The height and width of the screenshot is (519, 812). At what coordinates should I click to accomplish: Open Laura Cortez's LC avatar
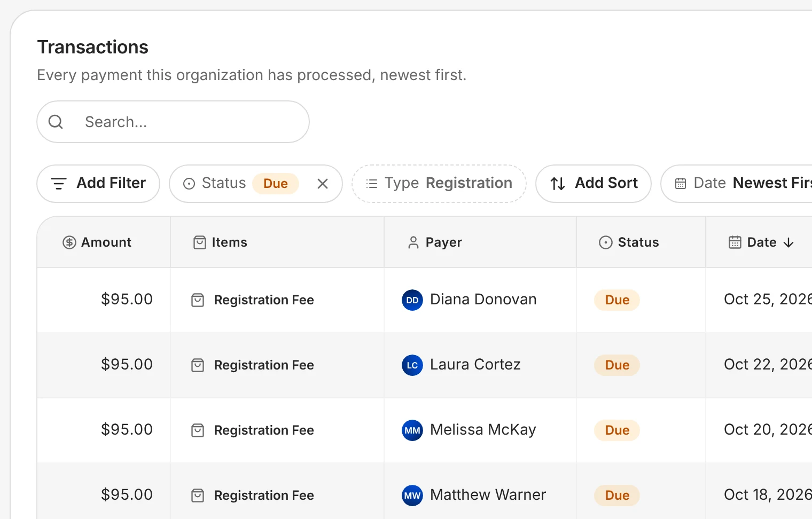point(412,365)
